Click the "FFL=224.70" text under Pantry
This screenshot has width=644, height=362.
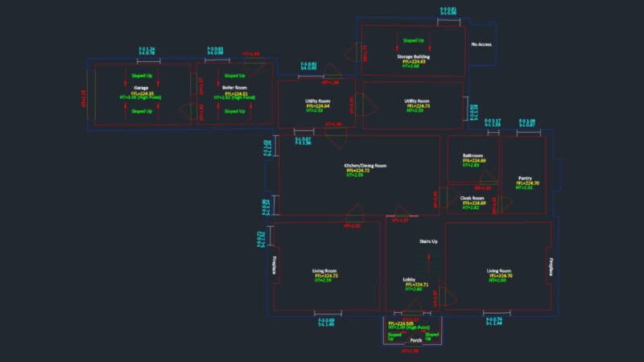point(528,183)
